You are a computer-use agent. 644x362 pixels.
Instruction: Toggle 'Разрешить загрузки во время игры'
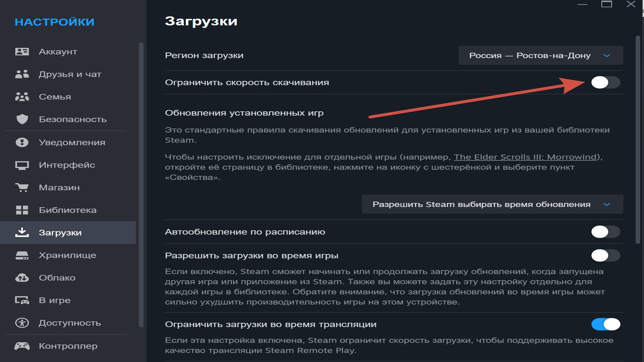pyautogui.click(x=606, y=256)
